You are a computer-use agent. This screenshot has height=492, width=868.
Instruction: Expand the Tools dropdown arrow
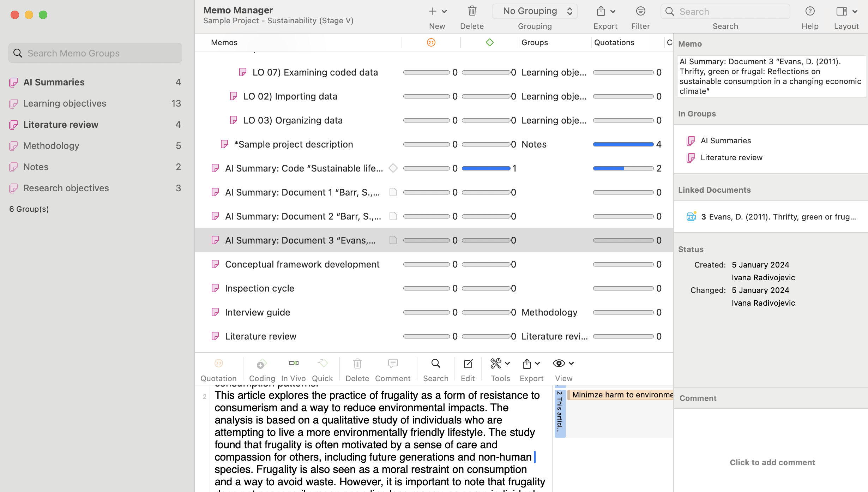[507, 364]
